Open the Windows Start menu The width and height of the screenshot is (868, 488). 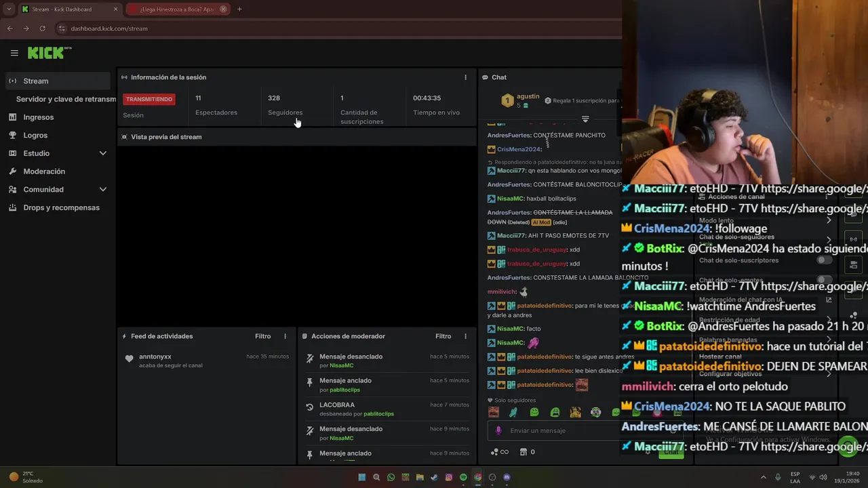coord(362,477)
